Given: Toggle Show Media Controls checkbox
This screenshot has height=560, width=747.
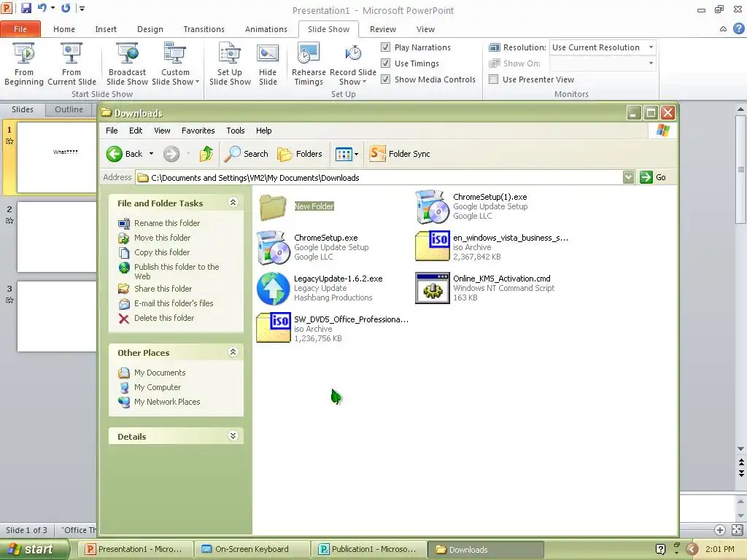Looking at the screenshot, I should [385, 79].
